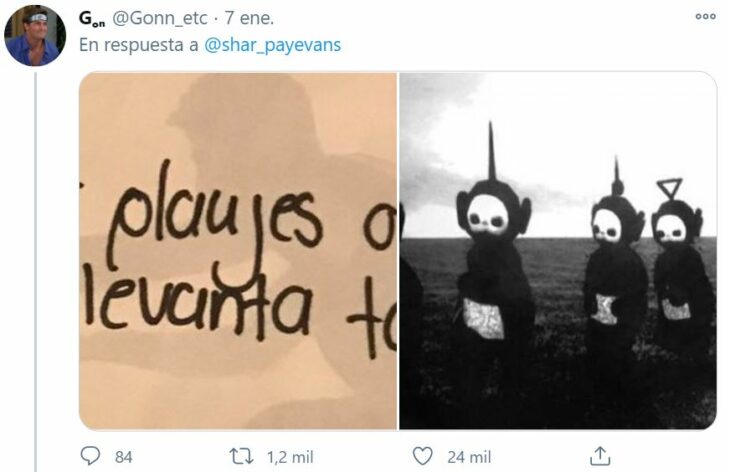Visit the @Gonn_etc handle link
This screenshot has height=472, width=730.
tap(160, 18)
